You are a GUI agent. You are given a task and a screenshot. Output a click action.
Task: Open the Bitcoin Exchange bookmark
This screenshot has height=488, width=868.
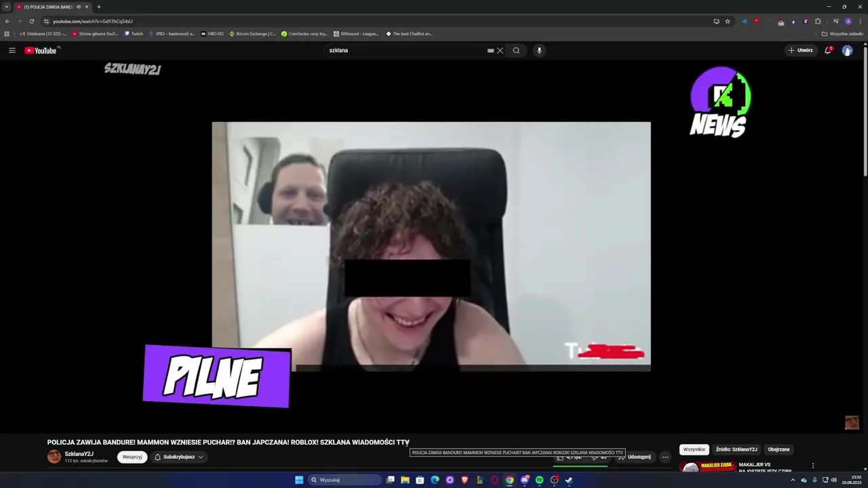pos(252,33)
